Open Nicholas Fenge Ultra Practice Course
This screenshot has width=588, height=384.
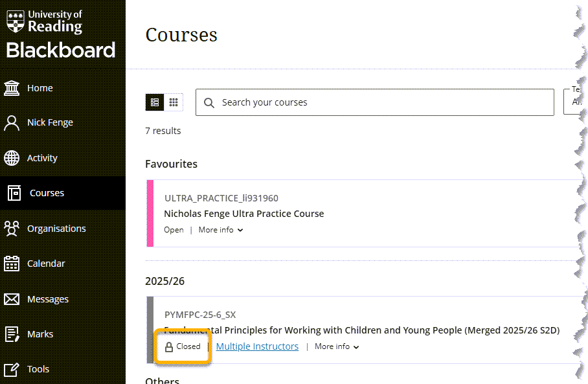243,214
